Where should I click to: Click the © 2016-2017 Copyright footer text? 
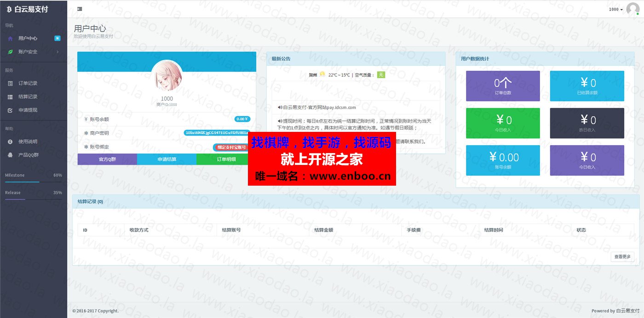click(95, 311)
